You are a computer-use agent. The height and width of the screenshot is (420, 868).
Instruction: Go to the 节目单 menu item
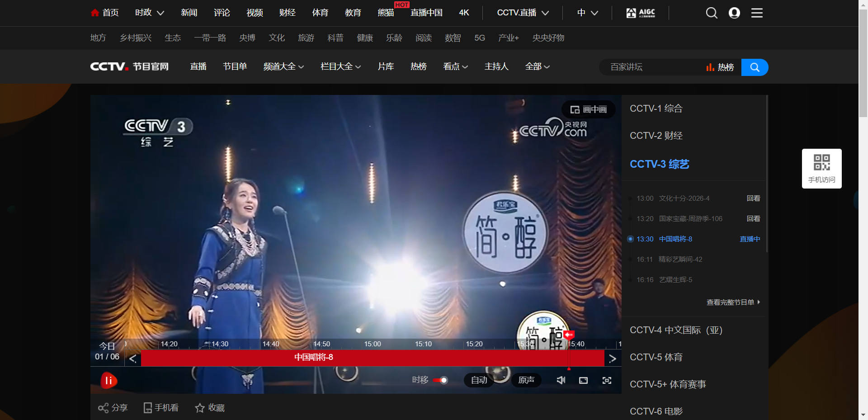235,67
